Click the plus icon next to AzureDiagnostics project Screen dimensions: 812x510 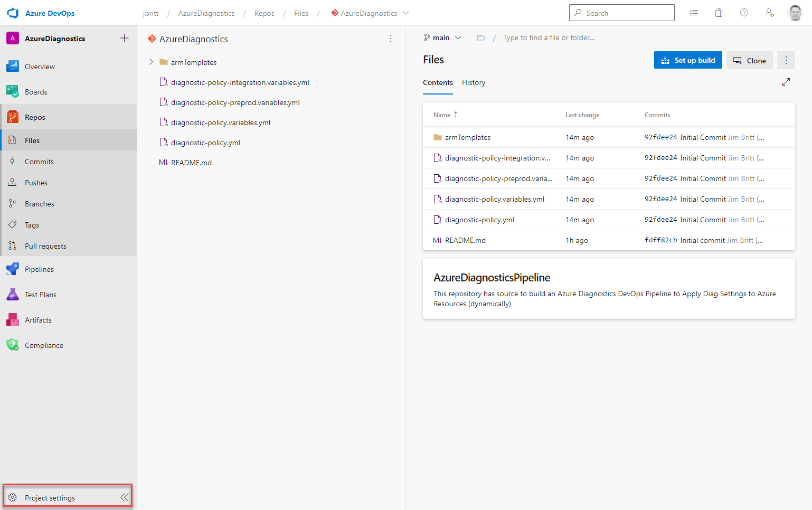[x=124, y=38]
